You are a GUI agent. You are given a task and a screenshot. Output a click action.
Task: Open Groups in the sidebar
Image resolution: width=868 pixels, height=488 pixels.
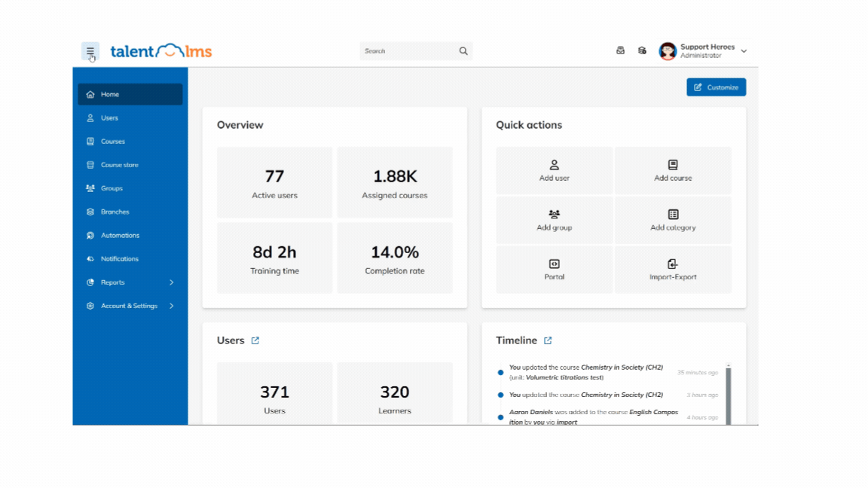pos(130,188)
